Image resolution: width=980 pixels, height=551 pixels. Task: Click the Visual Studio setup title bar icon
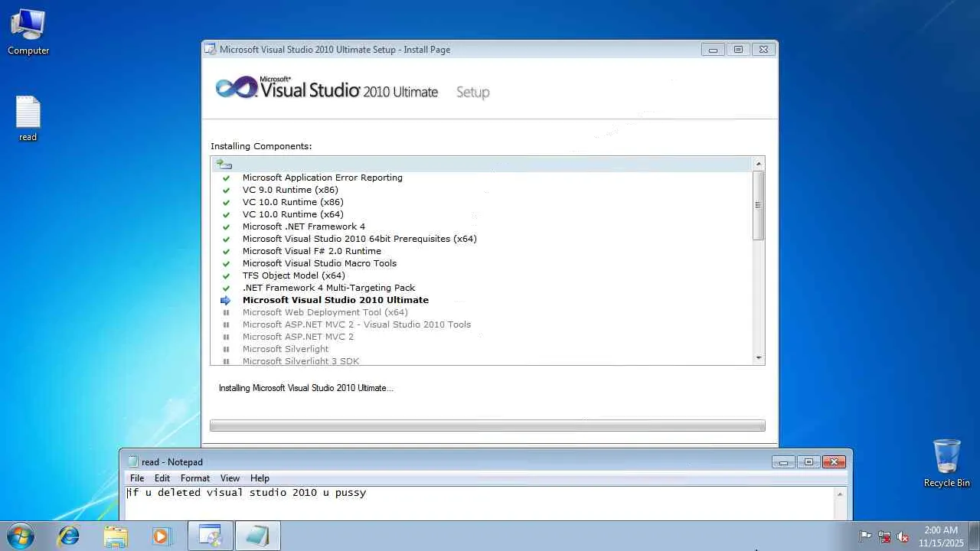click(210, 50)
